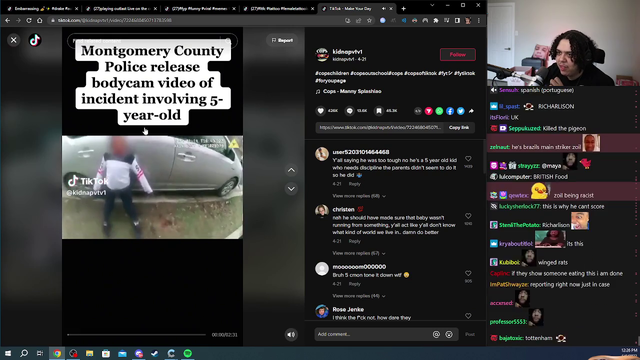Follow the kidnapvtv1 account
640x360 pixels.
coord(458,54)
